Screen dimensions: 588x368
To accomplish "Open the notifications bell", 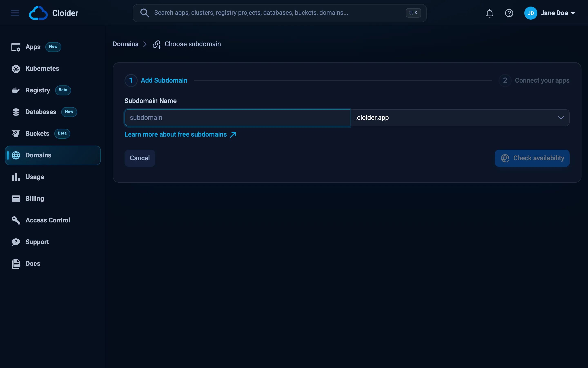I will tap(489, 13).
